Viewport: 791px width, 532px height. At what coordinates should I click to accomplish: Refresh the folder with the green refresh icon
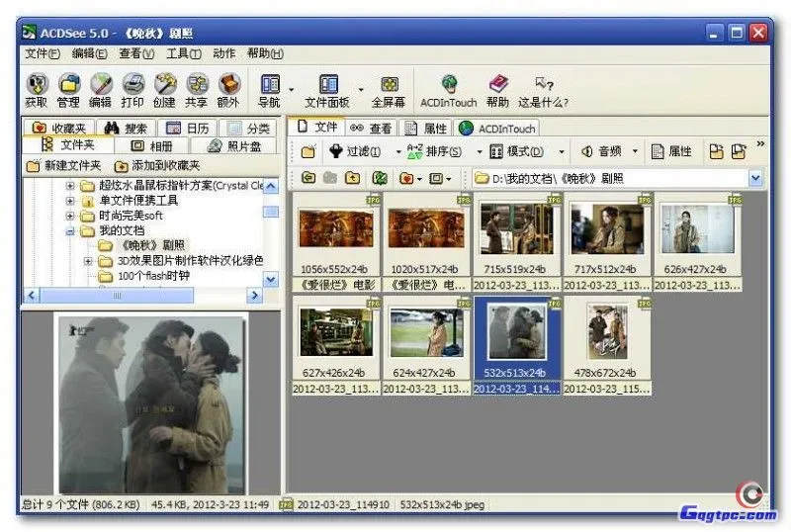[380, 178]
